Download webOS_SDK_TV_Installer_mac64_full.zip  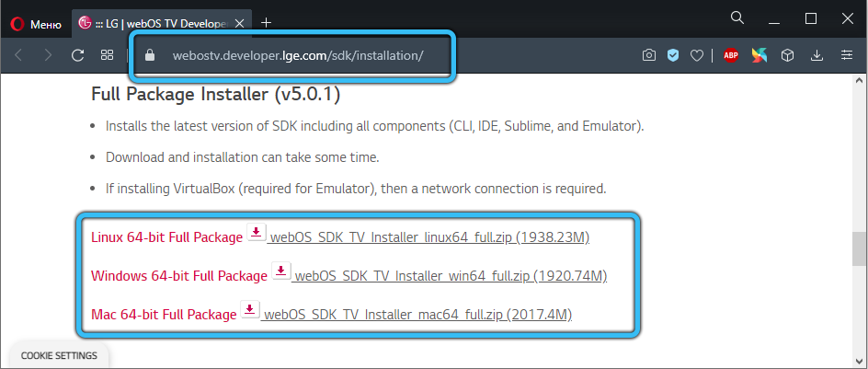[417, 315]
